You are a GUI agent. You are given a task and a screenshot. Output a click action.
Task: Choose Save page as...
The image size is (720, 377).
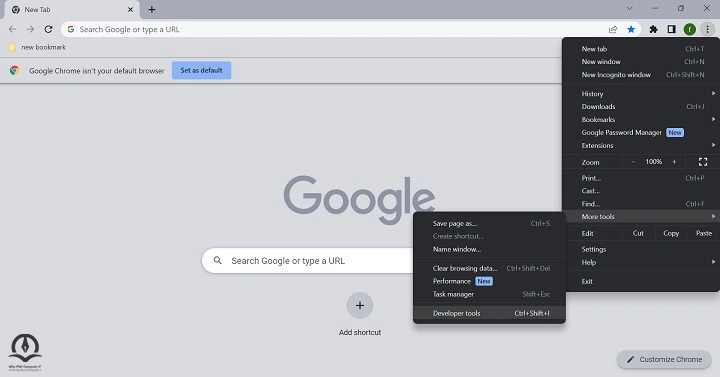[x=489, y=224]
